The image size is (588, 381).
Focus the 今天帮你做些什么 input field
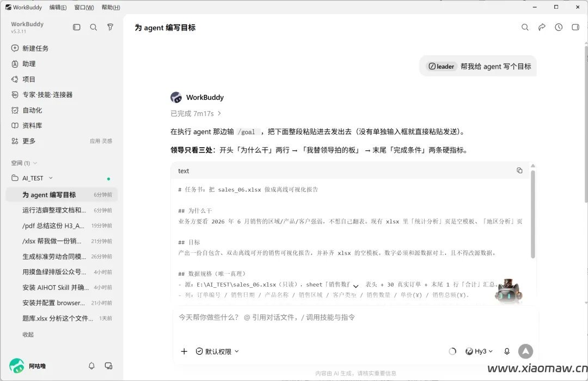(x=356, y=318)
